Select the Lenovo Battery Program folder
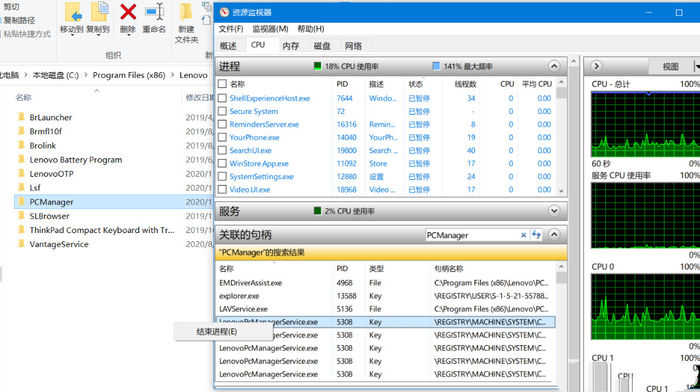The height and width of the screenshot is (392, 700). pyautogui.click(x=75, y=159)
